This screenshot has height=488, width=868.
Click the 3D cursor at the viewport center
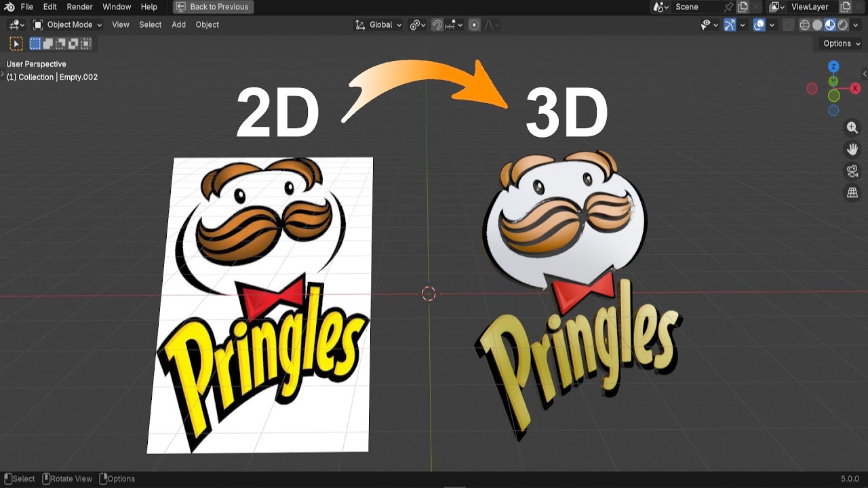pos(429,293)
